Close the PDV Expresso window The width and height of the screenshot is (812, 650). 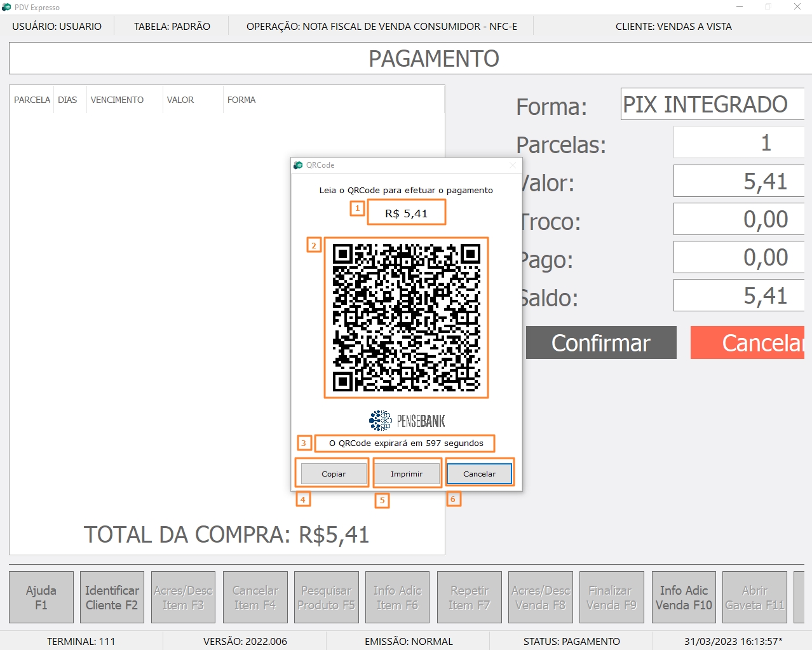click(797, 7)
